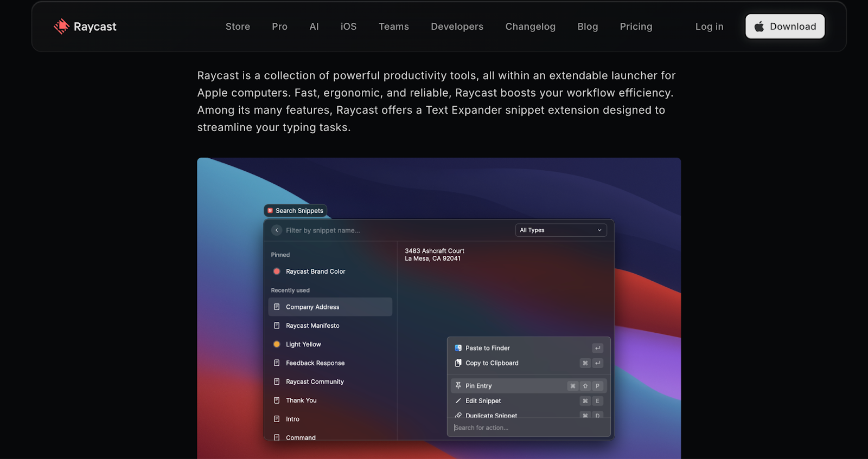
Task: Click the E shortcut key on Edit Snippet
Action: coord(597,401)
